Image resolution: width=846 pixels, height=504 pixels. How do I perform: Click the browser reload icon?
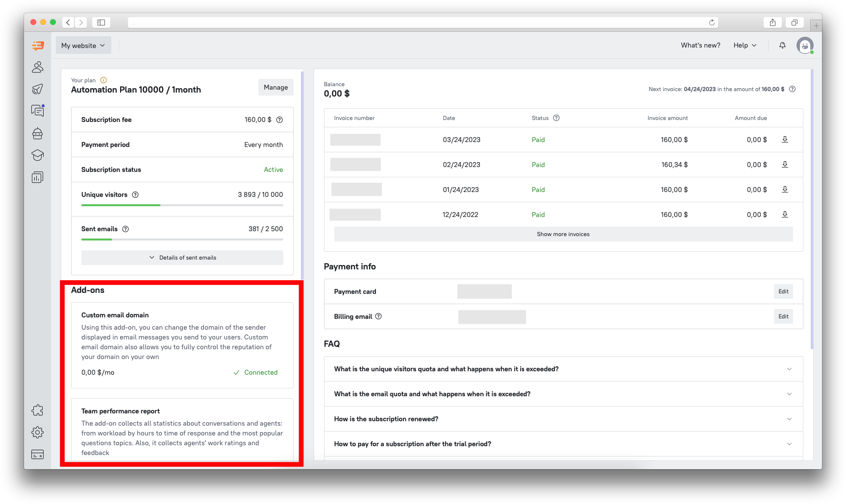pyautogui.click(x=712, y=23)
